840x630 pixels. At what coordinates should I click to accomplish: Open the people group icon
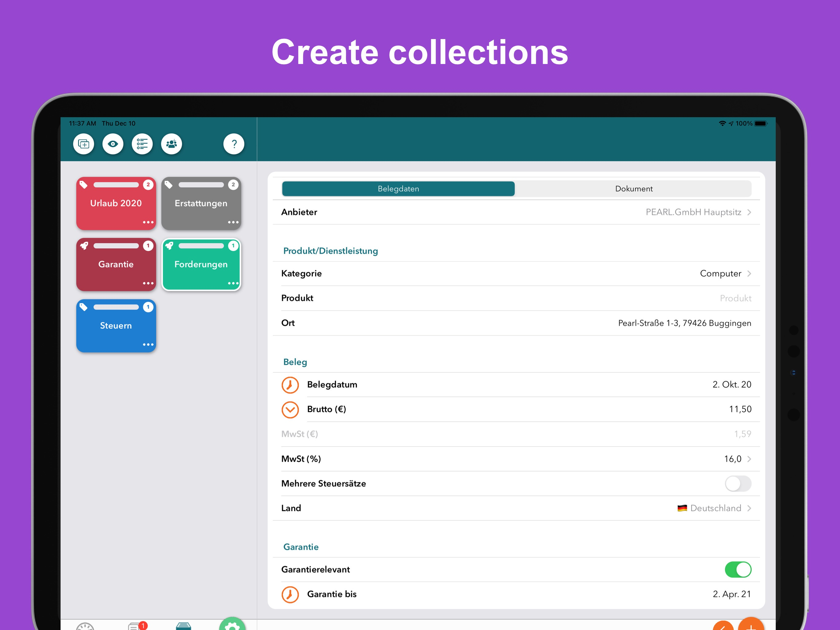(x=171, y=144)
